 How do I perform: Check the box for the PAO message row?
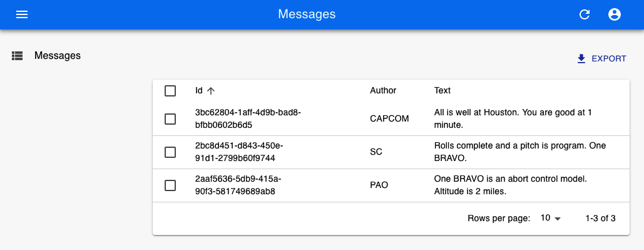tap(170, 185)
